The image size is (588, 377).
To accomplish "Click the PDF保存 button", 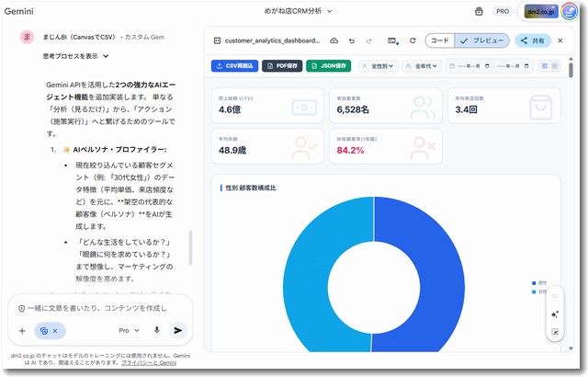I will [282, 66].
